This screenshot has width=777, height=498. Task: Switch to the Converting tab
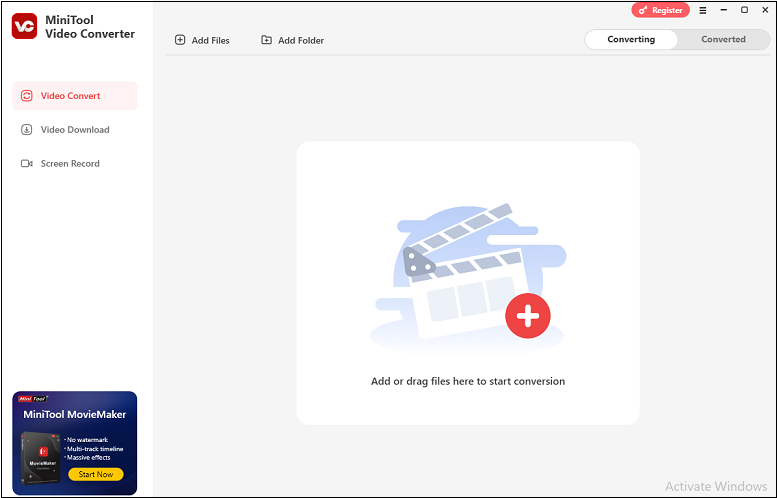(631, 40)
